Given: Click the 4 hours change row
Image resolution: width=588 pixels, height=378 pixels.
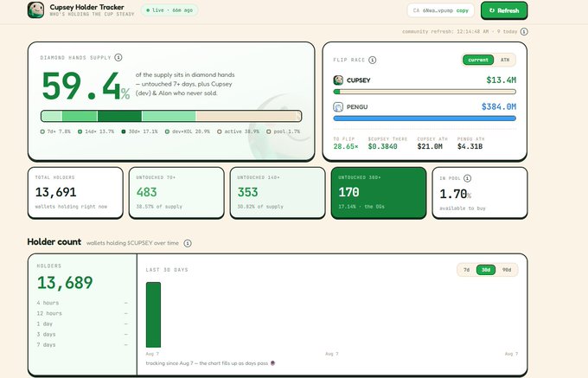Looking at the screenshot, I should 82,303.
